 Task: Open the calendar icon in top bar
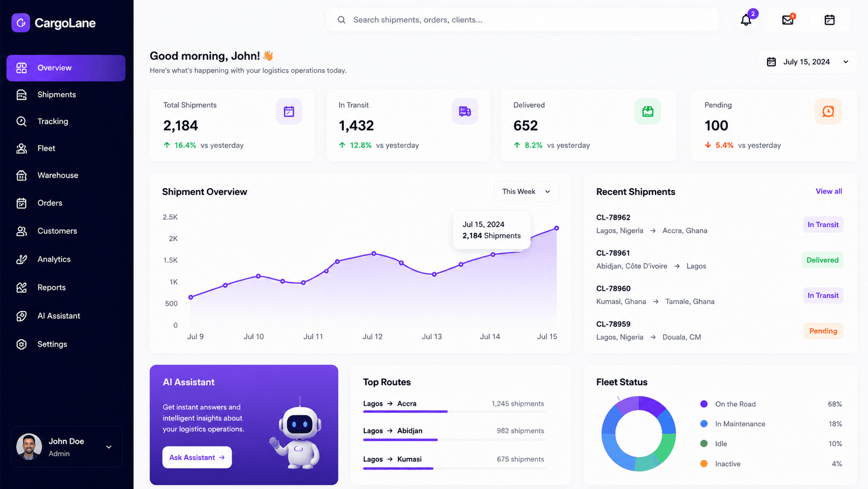coord(830,20)
